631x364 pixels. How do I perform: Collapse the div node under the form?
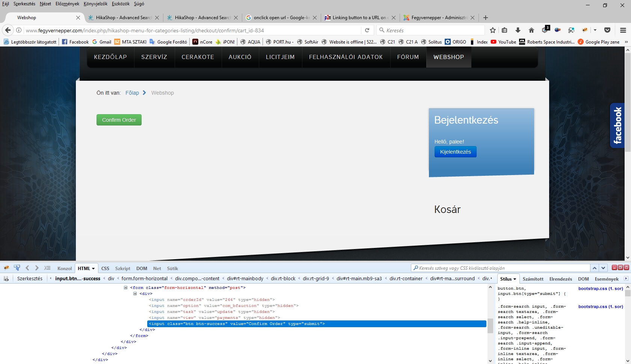[135, 294]
